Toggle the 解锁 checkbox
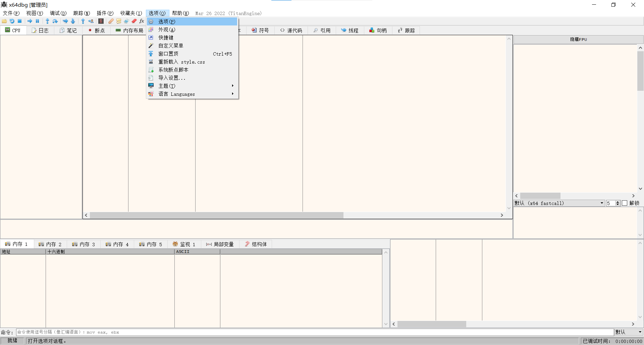This screenshot has height=345, width=644. coord(625,203)
